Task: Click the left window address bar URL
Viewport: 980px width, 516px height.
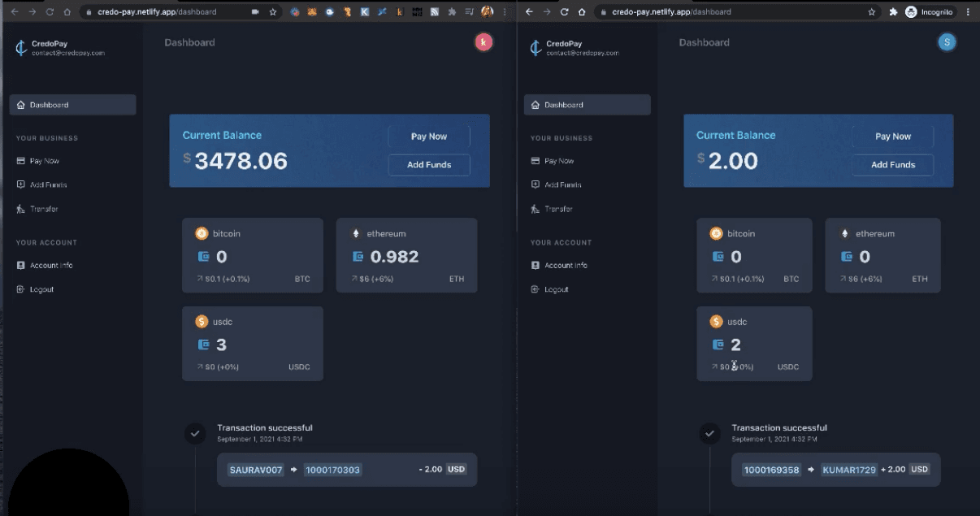Action: [x=157, y=12]
